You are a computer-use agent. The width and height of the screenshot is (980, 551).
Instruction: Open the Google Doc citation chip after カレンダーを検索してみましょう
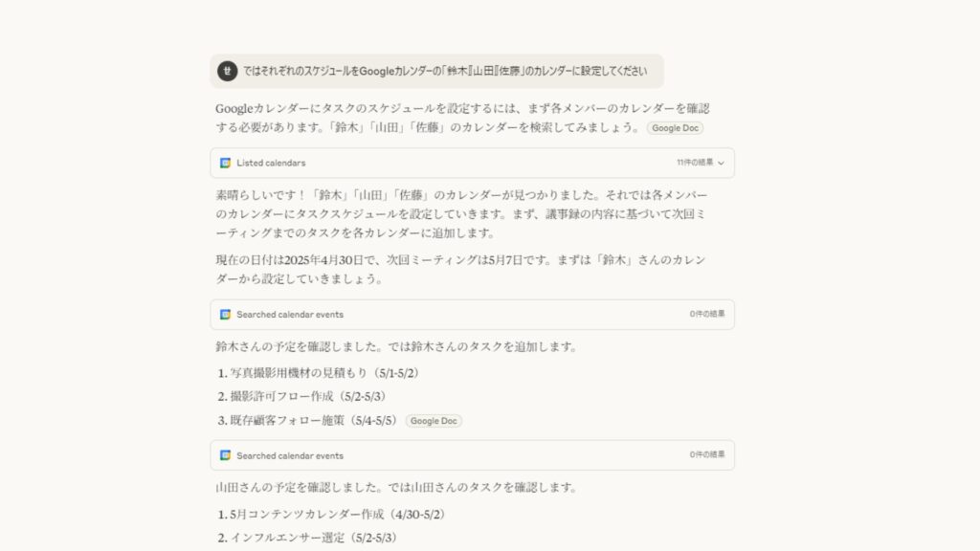675,128
